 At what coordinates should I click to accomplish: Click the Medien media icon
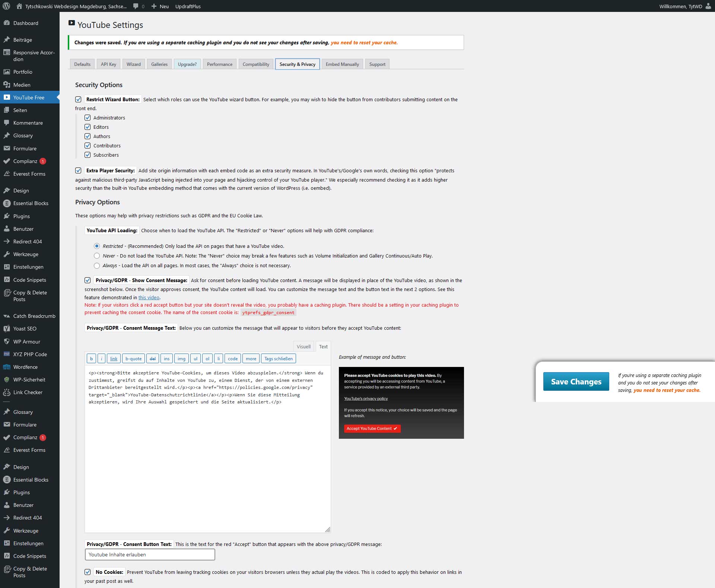pyautogui.click(x=7, y=85)
